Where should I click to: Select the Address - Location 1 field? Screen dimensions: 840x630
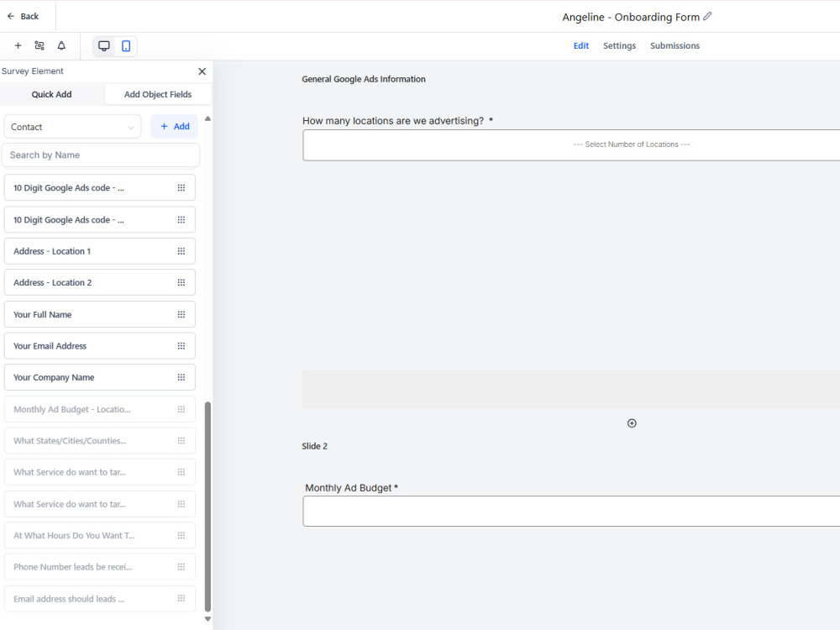click(x=100, y=251)
